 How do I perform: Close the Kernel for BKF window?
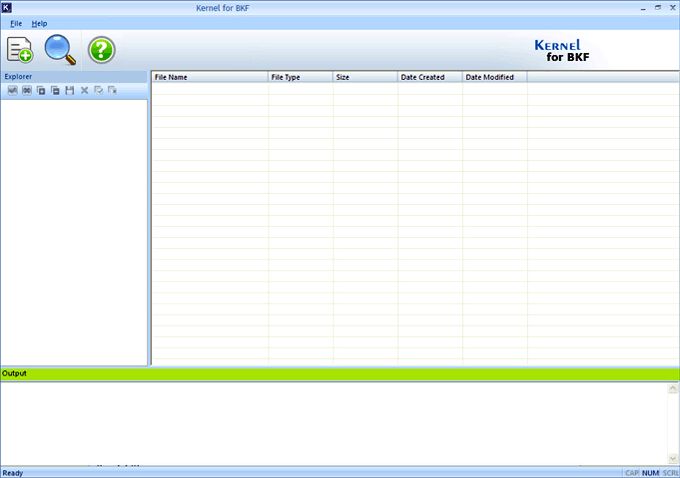click(673, 8)
